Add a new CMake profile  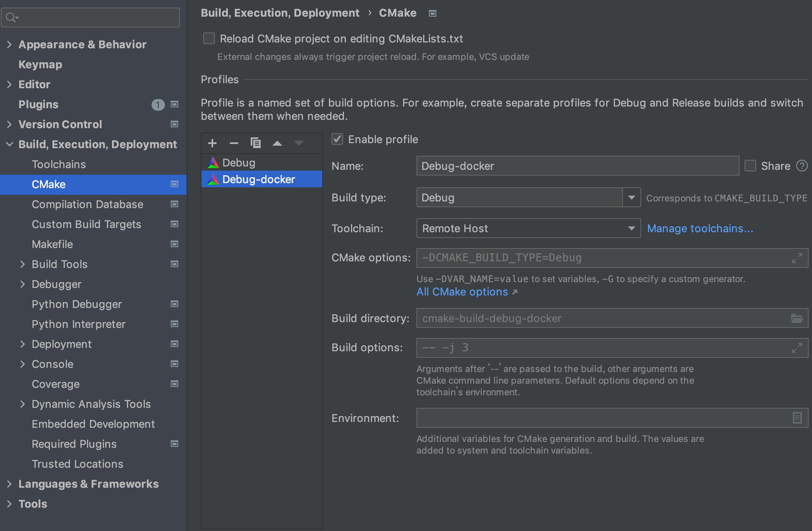pos(212,143)
